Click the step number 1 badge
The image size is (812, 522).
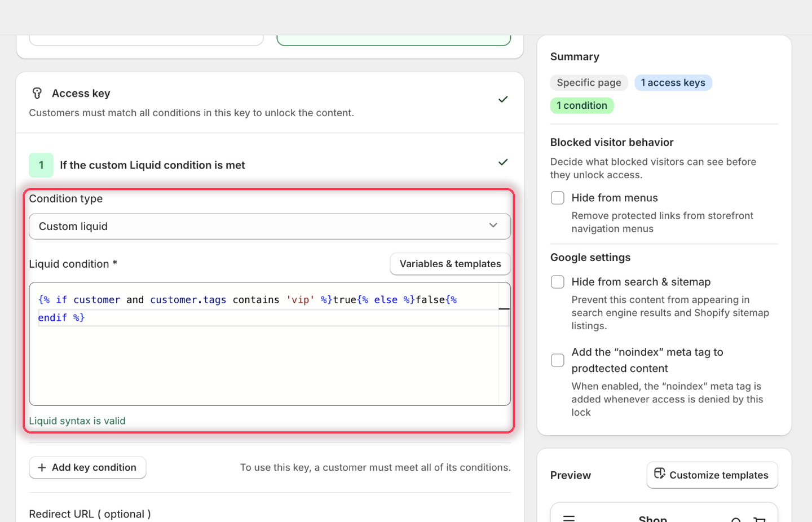41,165
